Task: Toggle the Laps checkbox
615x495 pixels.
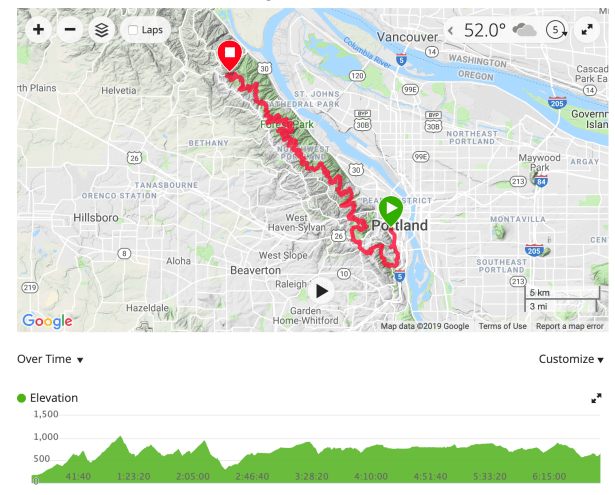Action: [134, 30]
